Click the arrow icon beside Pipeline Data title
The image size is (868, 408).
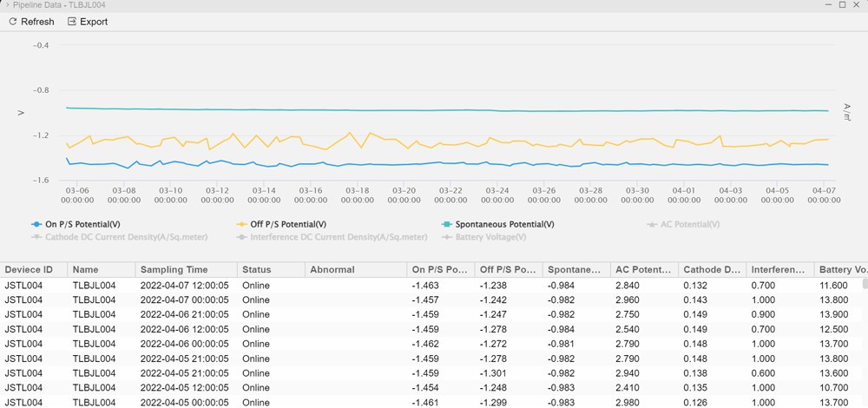tap(8, 5)
